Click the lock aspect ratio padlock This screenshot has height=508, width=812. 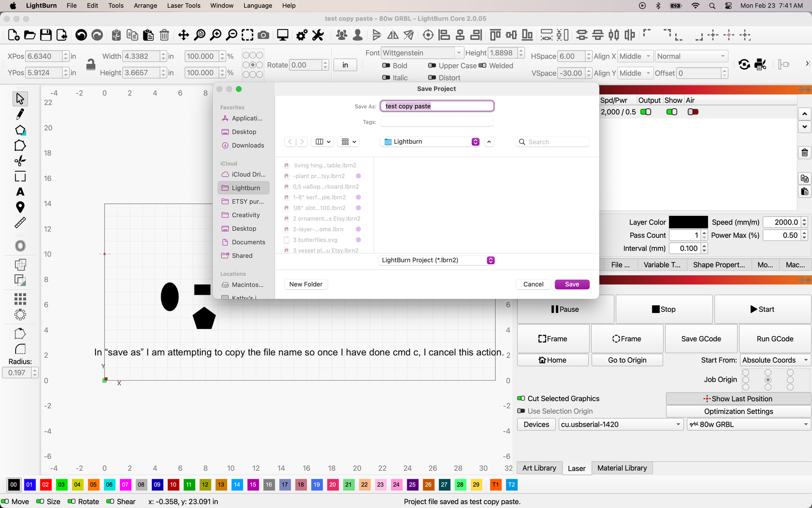91,64
